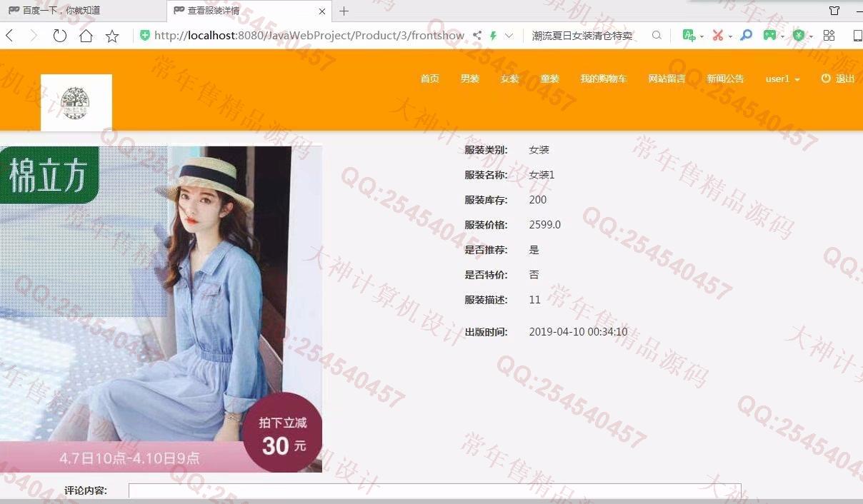Go to 首页 in the navigation

coord(429,79)
